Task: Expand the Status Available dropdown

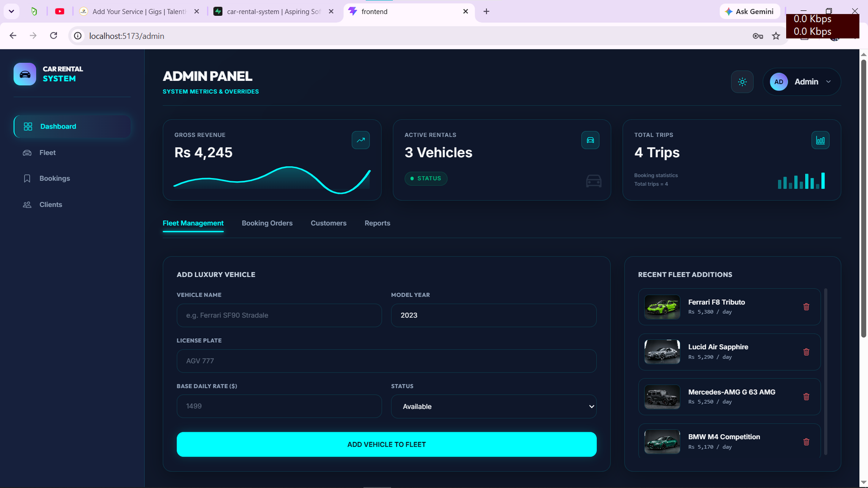Action: (x=494, y=407)
